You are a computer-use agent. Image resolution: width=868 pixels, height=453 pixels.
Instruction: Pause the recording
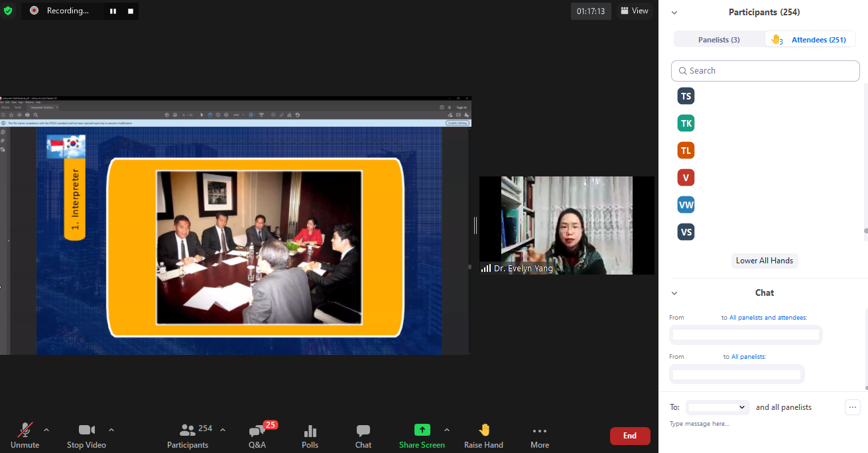(x=113, y=11)
